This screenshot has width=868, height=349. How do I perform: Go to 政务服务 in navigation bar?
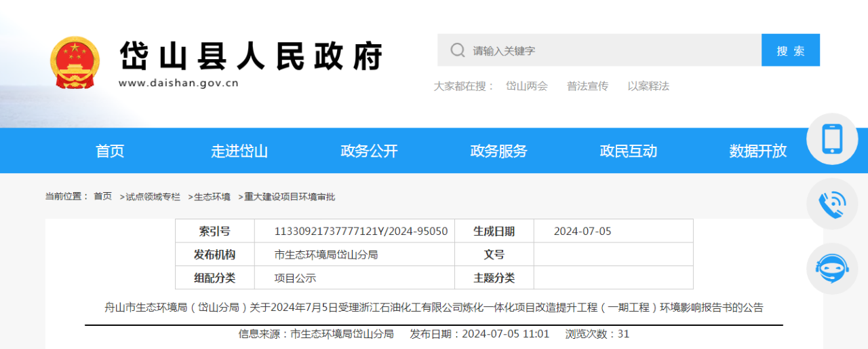point(498,151)
